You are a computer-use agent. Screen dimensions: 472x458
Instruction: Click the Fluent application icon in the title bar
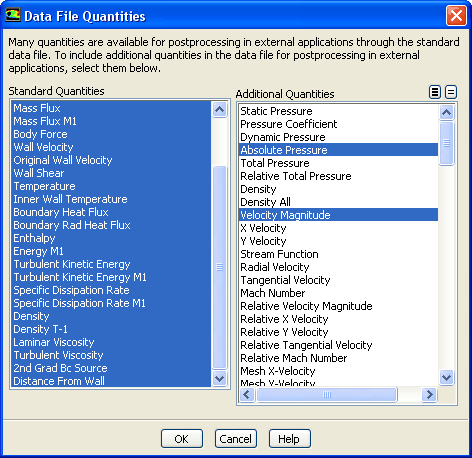point(13,15)
